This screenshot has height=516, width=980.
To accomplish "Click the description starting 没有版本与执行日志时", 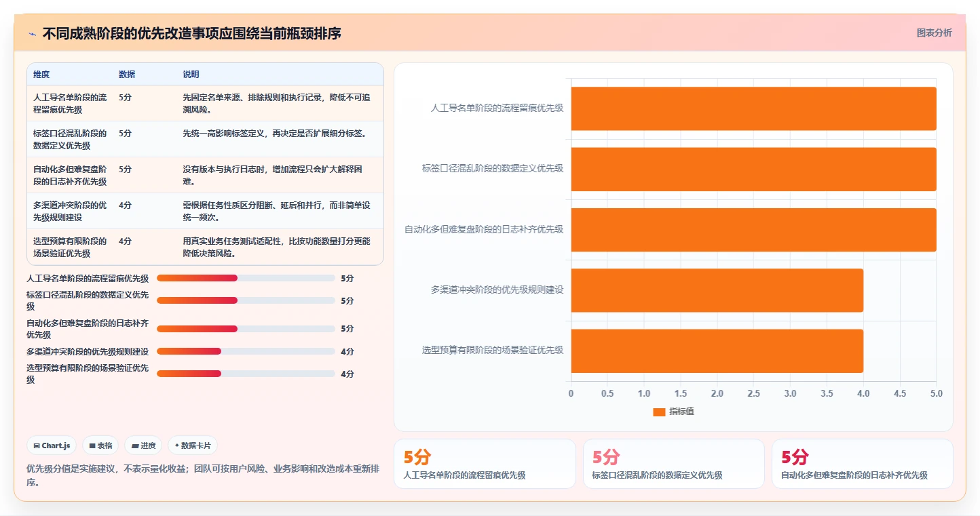I will 273,175.
